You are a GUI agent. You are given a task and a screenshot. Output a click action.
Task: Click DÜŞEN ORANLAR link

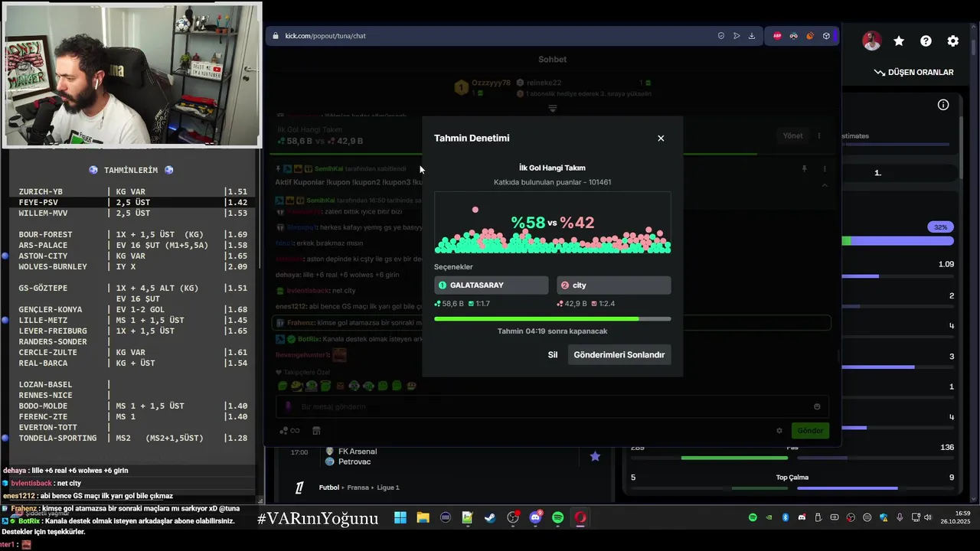coord(914,72)
